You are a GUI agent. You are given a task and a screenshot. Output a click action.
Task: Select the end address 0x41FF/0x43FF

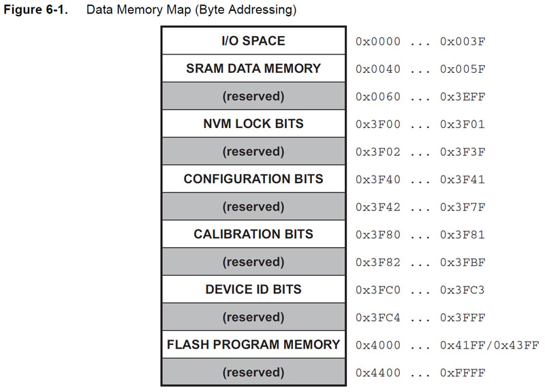point(489,345)
